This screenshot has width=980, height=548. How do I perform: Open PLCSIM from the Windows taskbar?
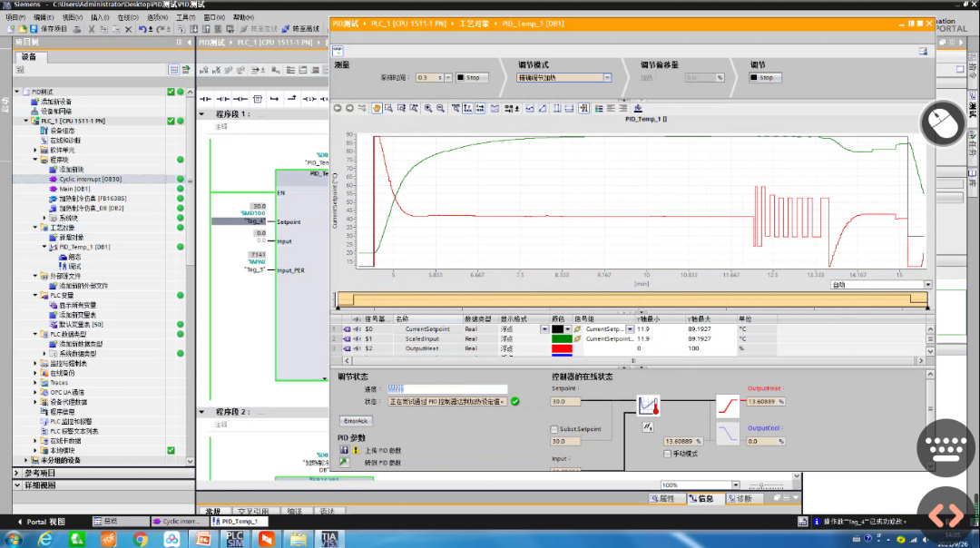click(x=234, y=539)
